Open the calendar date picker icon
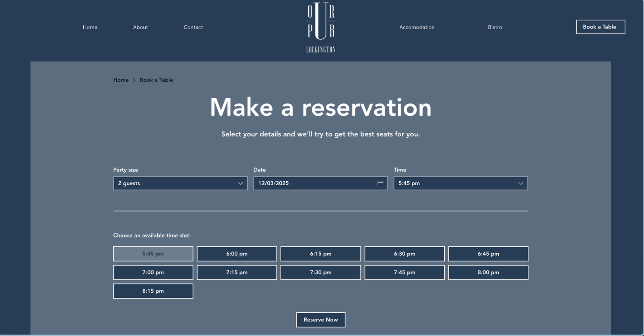 [x=380, y=183]
